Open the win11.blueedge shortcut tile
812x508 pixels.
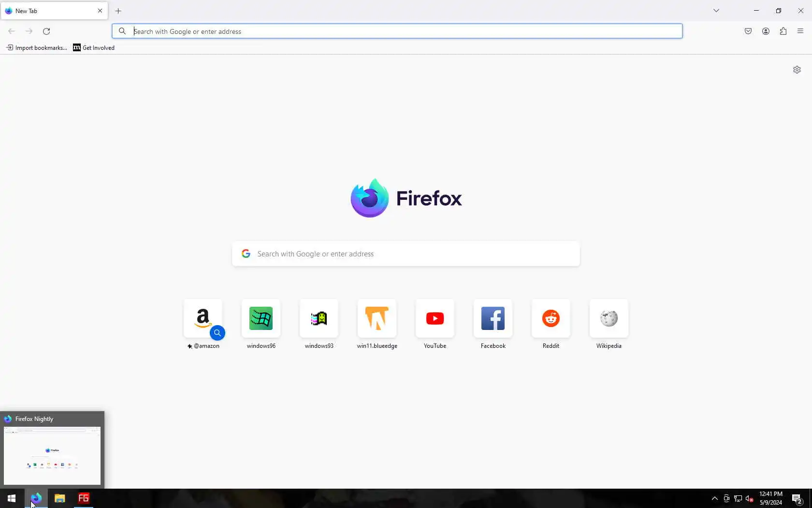click(377, 318)
